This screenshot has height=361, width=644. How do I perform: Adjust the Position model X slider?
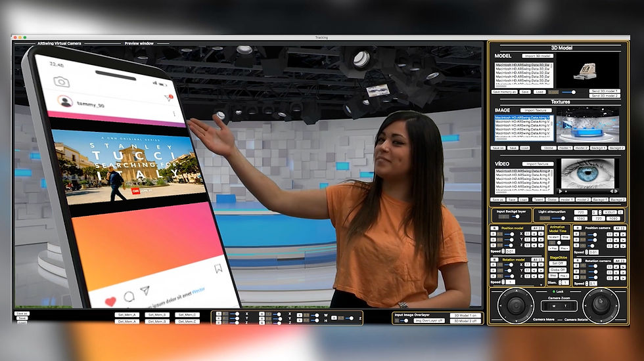509,234
